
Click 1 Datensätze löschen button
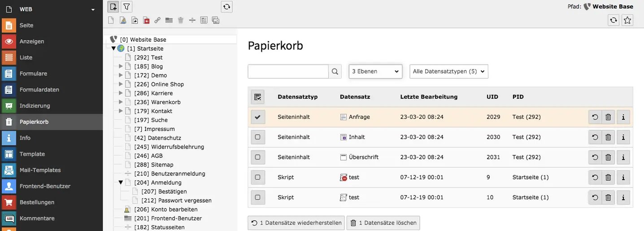383,223
